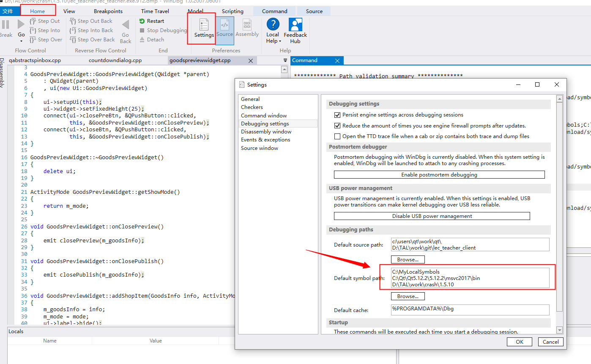Switch to the Source ribbon tab

coord(314,11)
